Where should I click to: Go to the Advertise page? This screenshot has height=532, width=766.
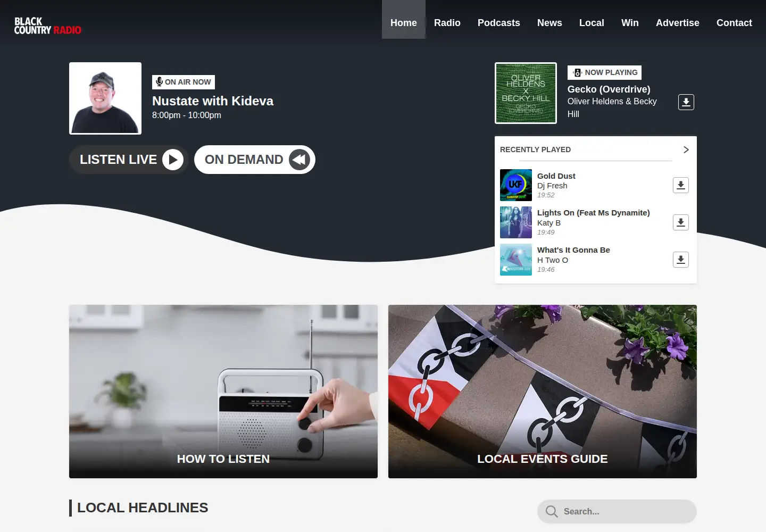[678, 23]
